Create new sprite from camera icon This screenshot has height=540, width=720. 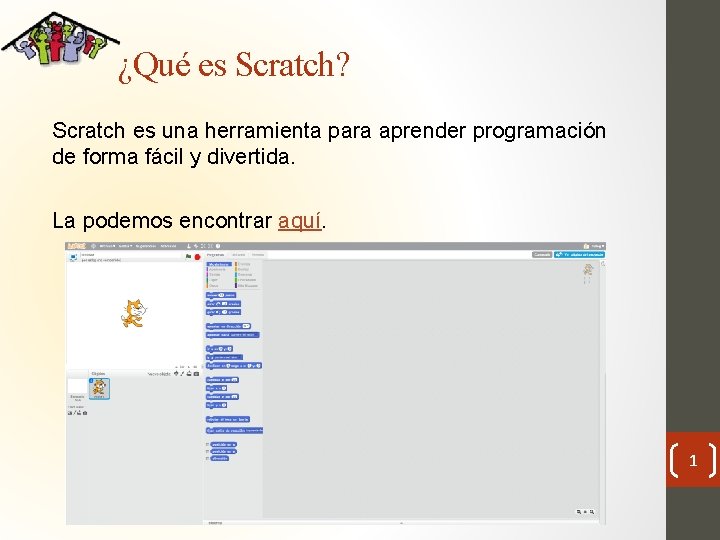(197, 374)
